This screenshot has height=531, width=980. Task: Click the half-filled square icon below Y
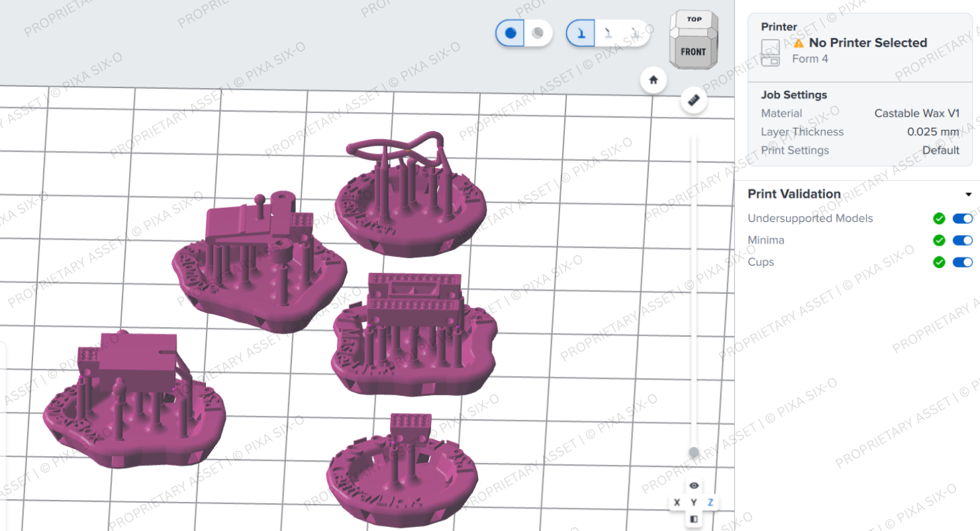(693, 519)
